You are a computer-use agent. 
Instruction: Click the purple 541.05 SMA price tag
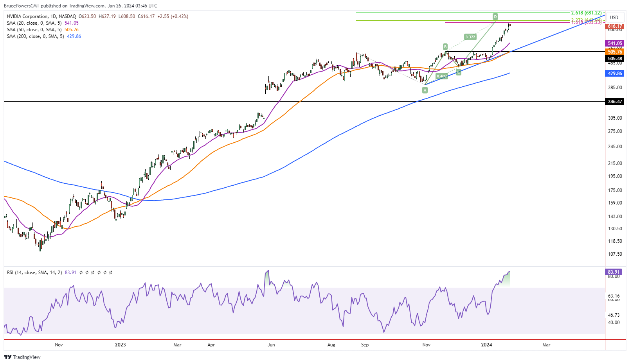[x=615, y=43]
